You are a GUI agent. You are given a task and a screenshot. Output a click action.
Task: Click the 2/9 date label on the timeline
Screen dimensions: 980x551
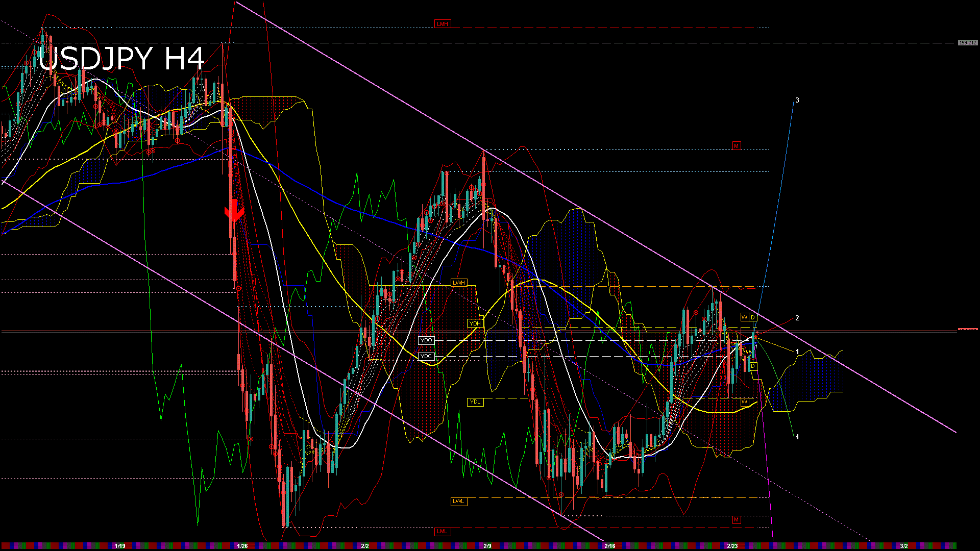[x=488, y=545]
